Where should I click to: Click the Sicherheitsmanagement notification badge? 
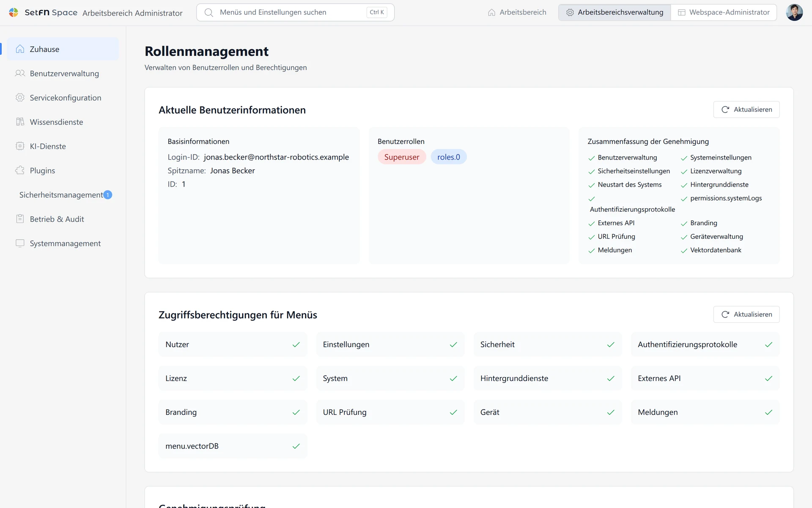point(108,195)
